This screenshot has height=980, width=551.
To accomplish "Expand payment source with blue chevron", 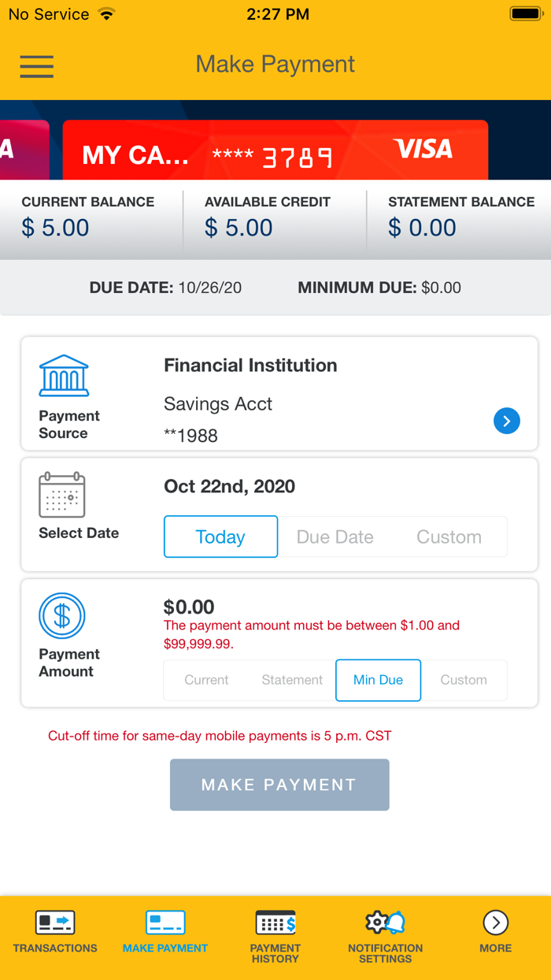I will 507,421.
